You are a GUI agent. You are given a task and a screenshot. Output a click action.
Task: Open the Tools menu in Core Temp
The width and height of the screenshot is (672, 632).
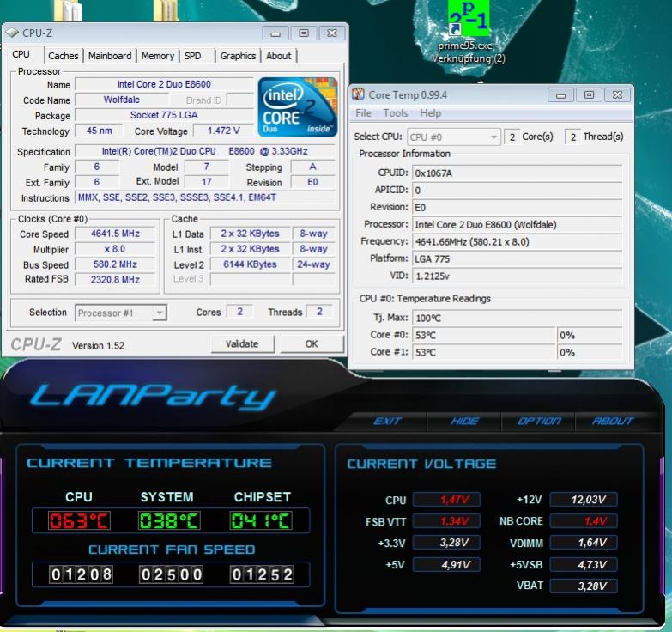395,113
